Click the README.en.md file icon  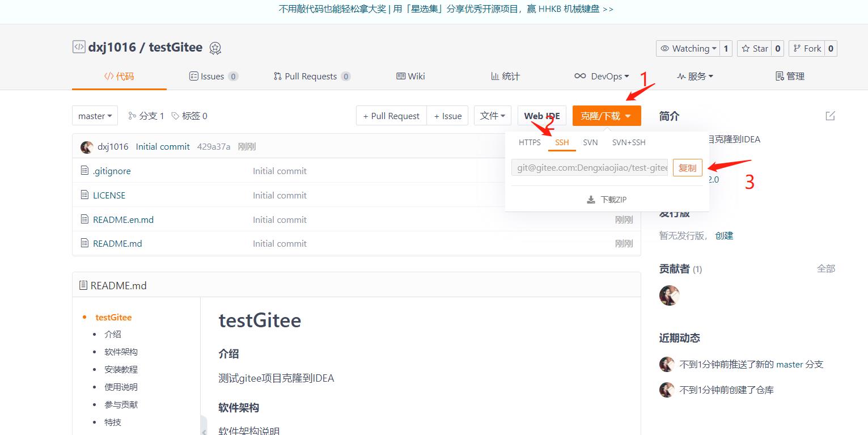(x=84, y=219)
